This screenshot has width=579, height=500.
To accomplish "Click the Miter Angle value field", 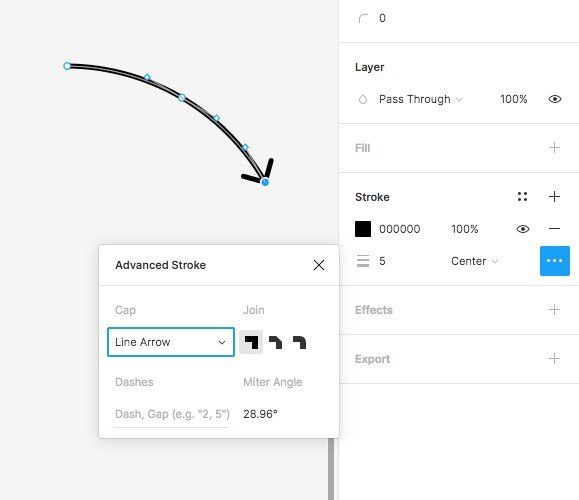I will (260, 414).
